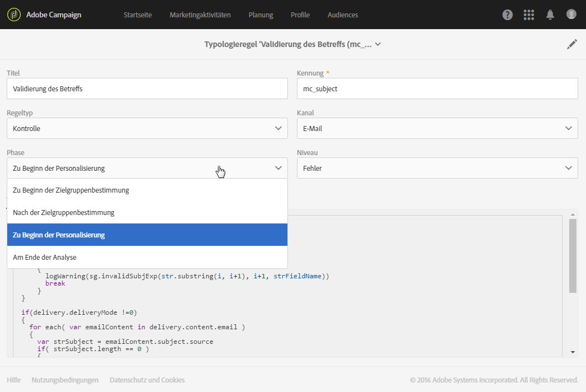Open the Kanal dropdown showing E-Mail
The height and width of the screenshot is (392, 586).
(437, 128)
